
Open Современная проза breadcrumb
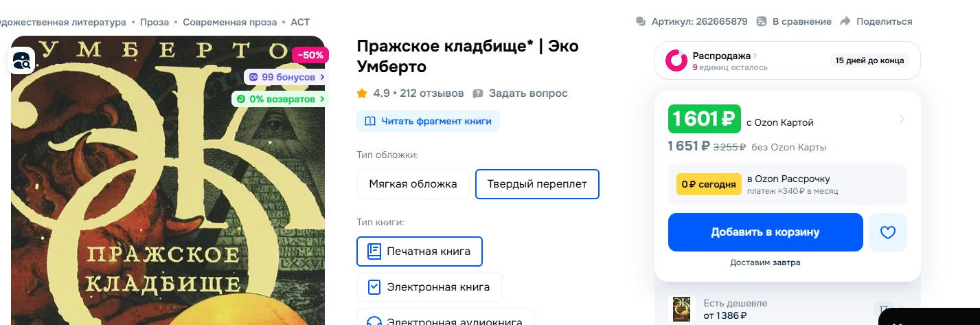click(x=230, y=22)
